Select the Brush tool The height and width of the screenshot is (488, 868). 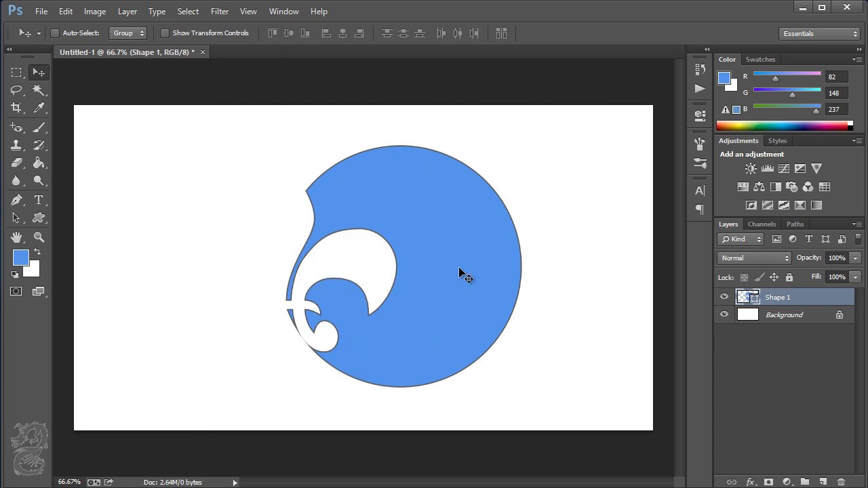click(x=39, y=127)
